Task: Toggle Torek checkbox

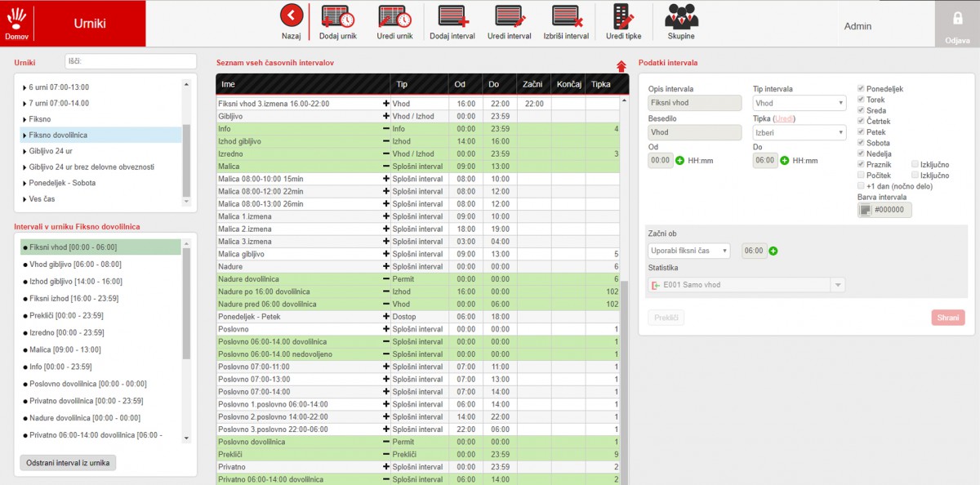Action: pos(861,100)
